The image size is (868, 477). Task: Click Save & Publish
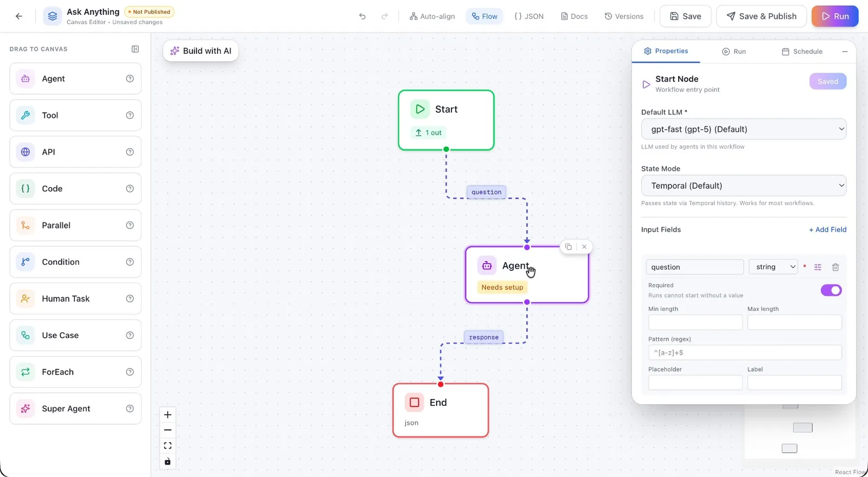[x=762, y=16]
